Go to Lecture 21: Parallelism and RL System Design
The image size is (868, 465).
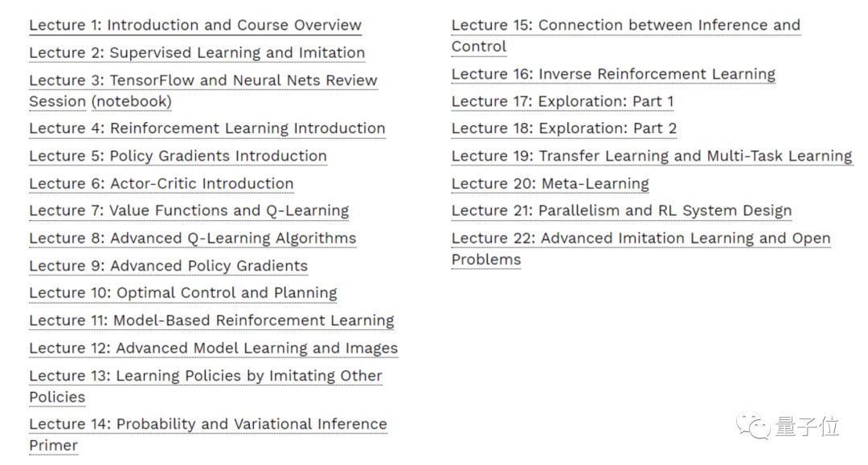(621, 211)
